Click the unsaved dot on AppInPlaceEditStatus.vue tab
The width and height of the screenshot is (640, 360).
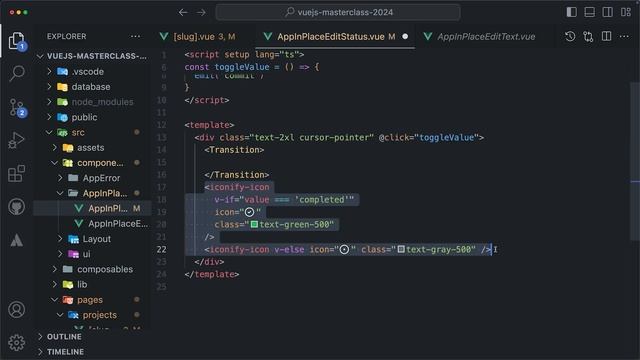pos(405,36)
